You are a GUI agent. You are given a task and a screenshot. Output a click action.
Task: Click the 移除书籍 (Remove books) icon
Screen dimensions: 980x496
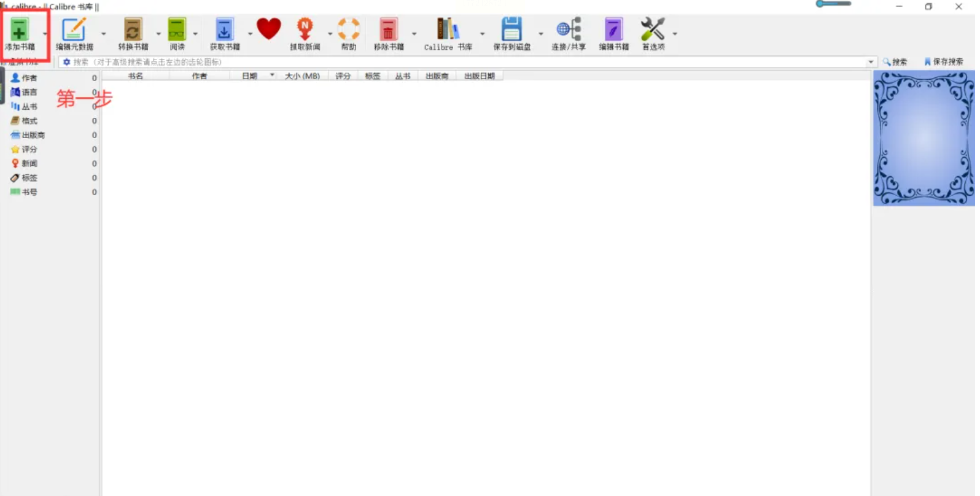tap(388, 29)
